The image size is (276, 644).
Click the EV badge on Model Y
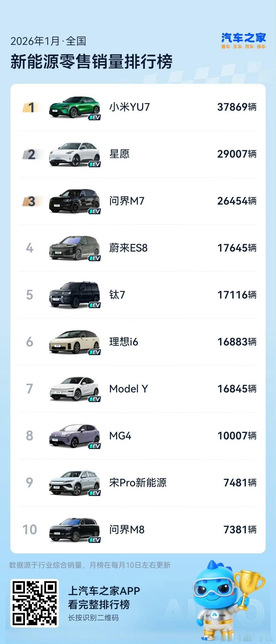click(x=95, y=399)
